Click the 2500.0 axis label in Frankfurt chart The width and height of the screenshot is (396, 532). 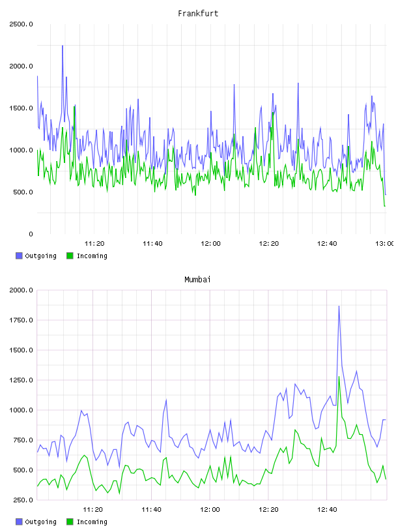click(21, 24)
